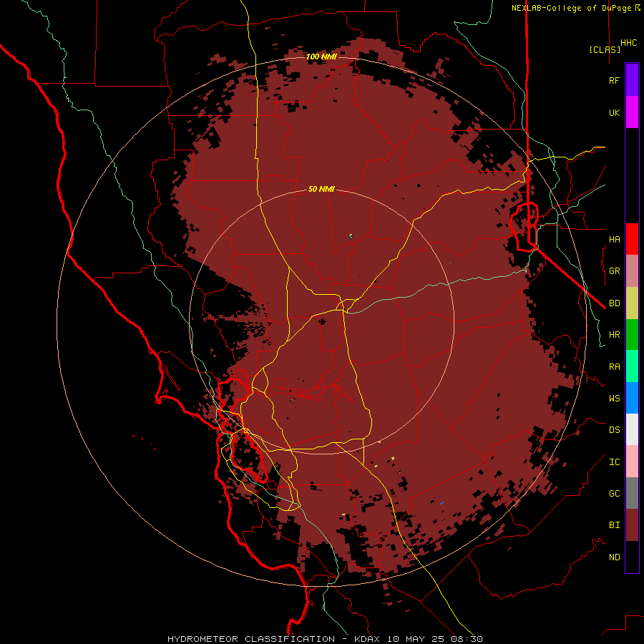The image size is (644, 644).
Task: Click the GR legend label
Action: pyautogui.click(x=614, y=271)
